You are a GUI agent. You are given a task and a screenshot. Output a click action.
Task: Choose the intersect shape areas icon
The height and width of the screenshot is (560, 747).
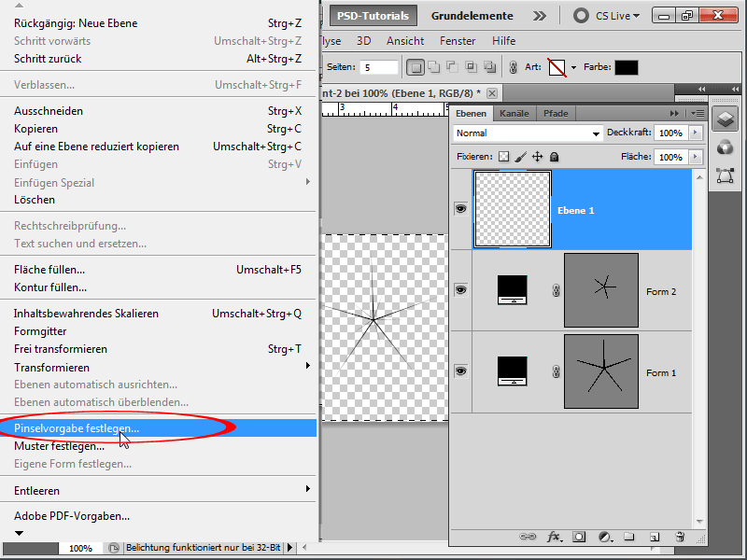[x=472, y=67]
